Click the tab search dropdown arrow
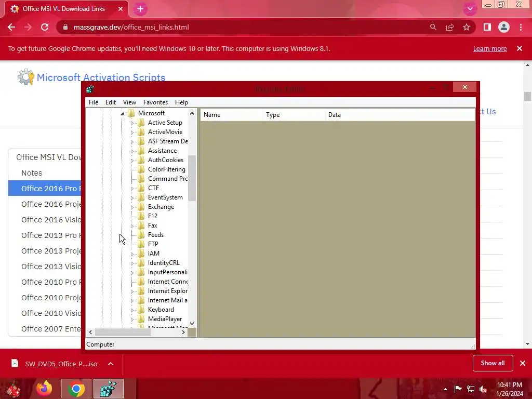 point(470,9)
